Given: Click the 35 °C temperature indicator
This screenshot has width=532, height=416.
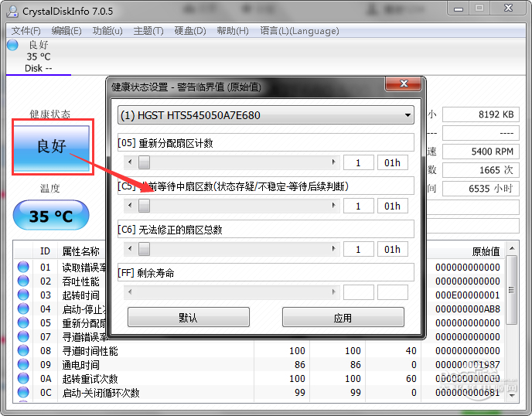Looking at the screenshot, I should (x=51, y=215).
